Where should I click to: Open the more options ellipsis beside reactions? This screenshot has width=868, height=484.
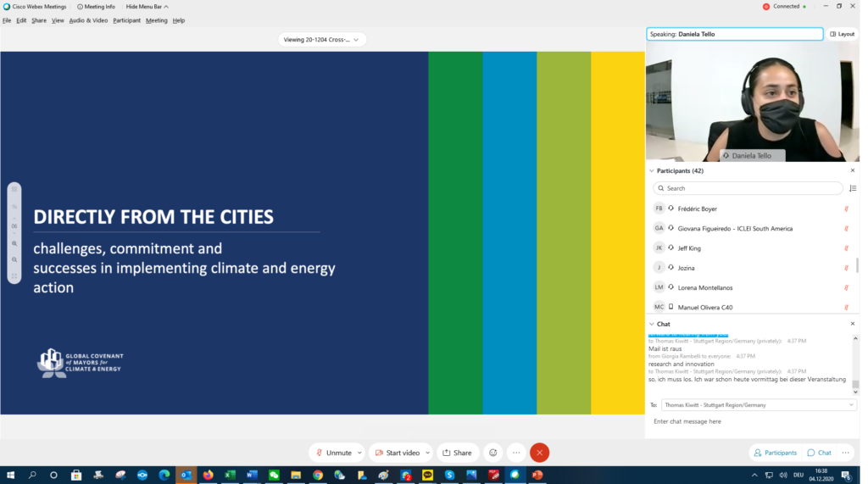point(515,453)
